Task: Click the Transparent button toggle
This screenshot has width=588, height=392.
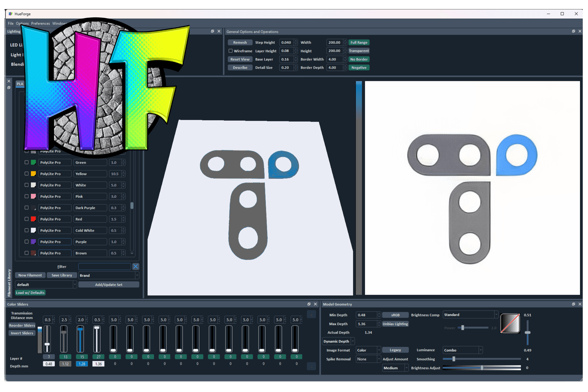Action: point(359,51)
